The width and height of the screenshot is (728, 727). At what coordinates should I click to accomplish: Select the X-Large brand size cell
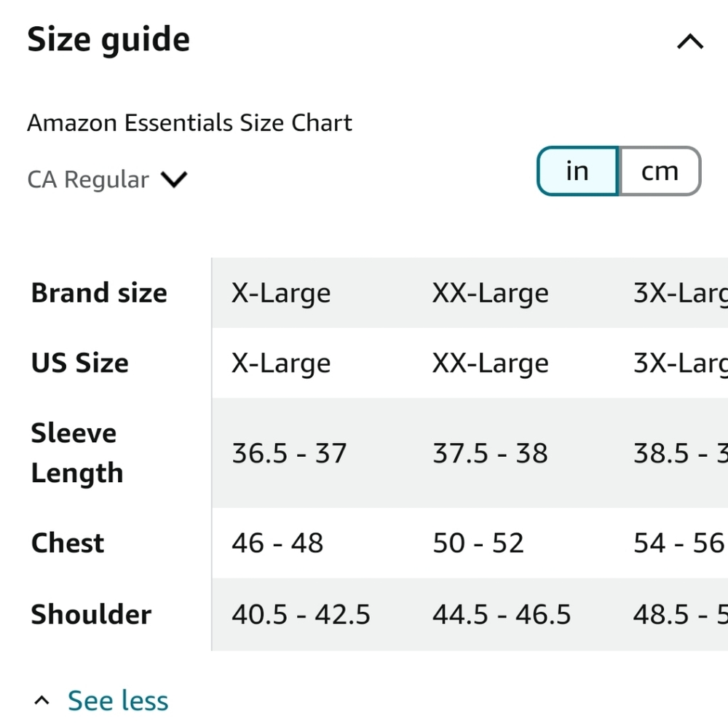pyautogui.click(x=280, y=292)
